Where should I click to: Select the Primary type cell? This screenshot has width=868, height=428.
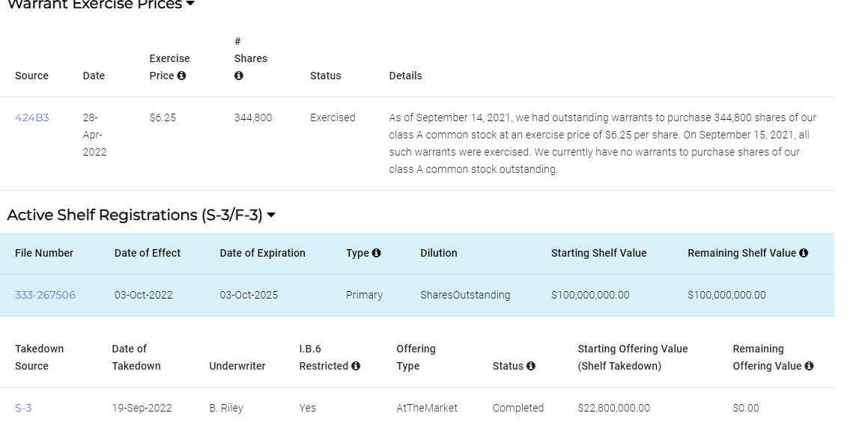(x=364, y=296)
